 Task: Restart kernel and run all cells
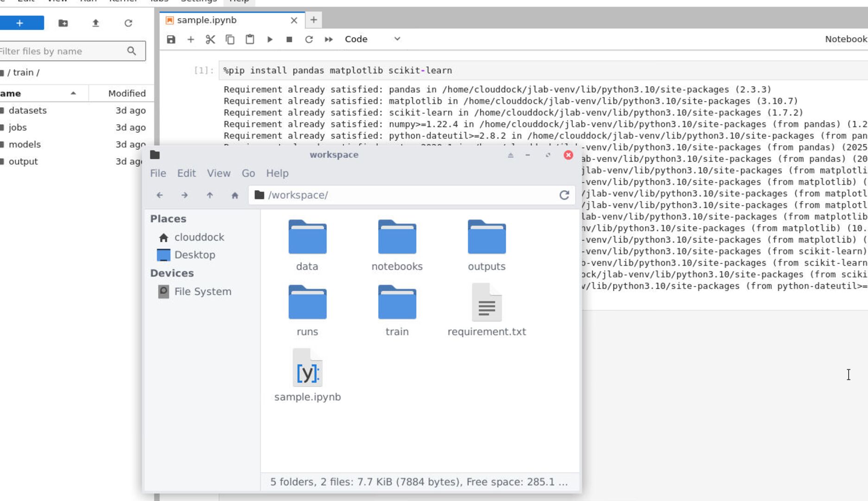(329, 39)
